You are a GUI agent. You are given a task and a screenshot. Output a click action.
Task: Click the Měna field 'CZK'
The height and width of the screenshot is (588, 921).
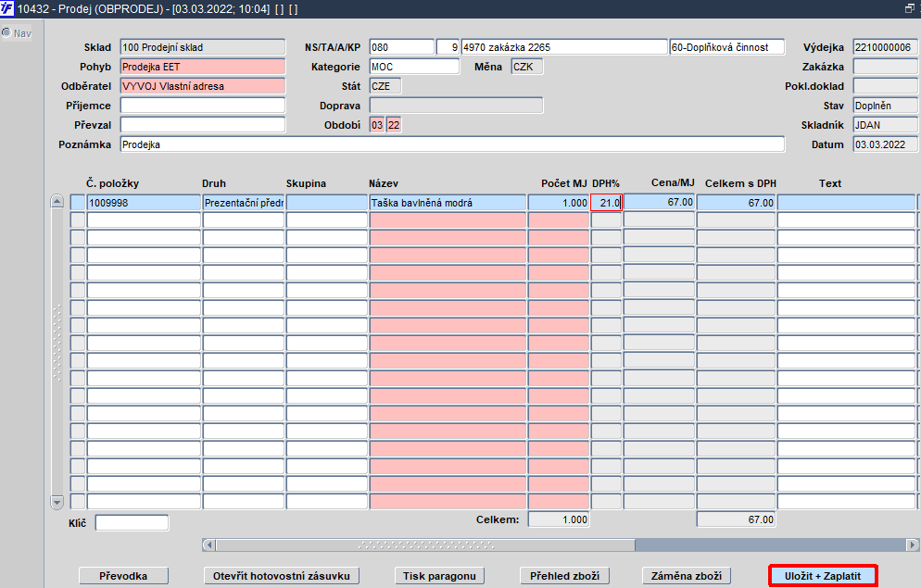point(527,67)
